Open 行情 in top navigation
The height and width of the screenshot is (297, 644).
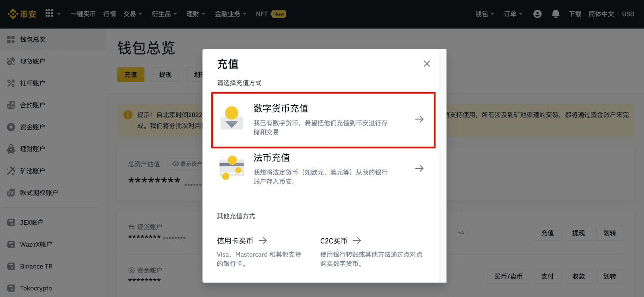point(109,14)
